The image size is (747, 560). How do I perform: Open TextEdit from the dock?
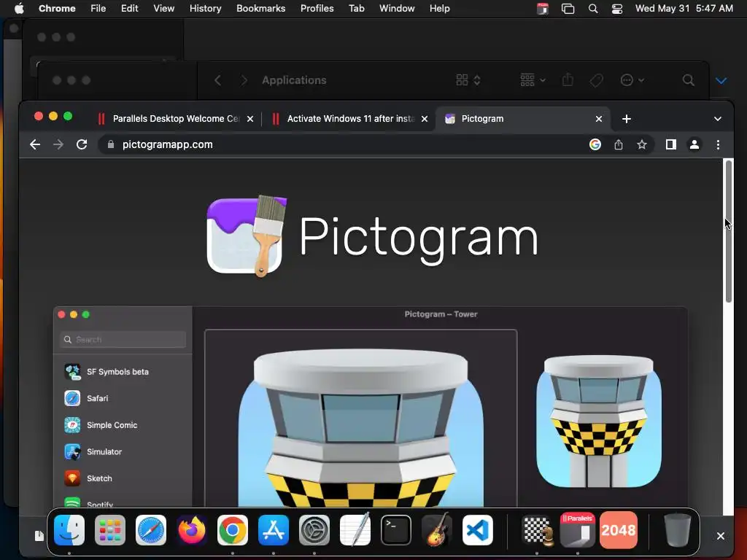[x=355, y=530]
